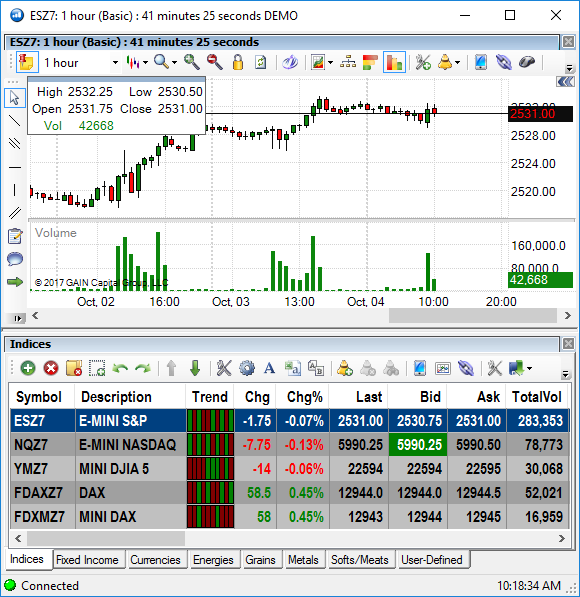This screenshot has height=597, width=580.
Task: Move row down with green arrow
Action: [195, 368]
